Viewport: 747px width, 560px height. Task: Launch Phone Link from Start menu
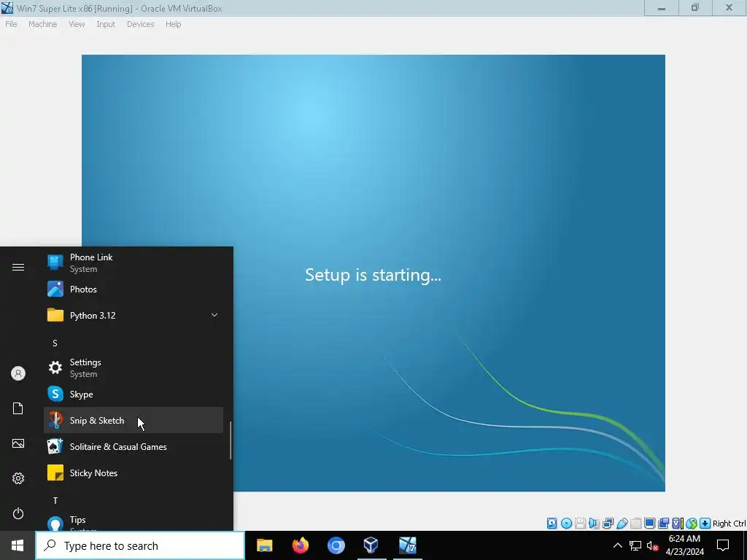(x=133, y=262)
